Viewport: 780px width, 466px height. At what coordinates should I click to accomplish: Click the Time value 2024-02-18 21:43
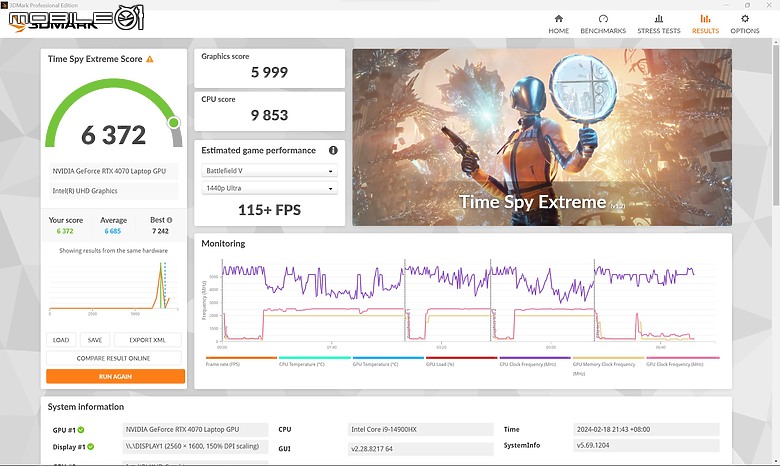(646, 429)
